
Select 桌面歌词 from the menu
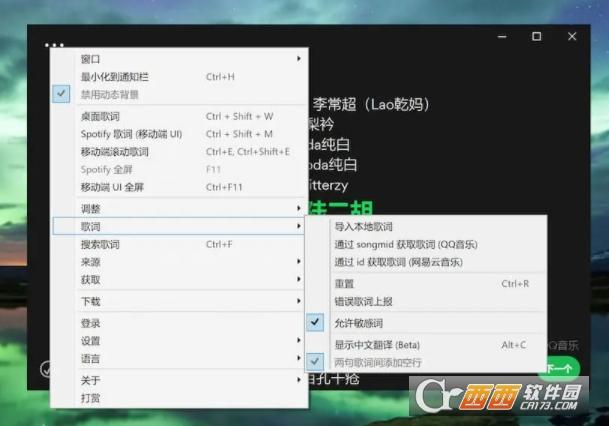tap(100, 116)
